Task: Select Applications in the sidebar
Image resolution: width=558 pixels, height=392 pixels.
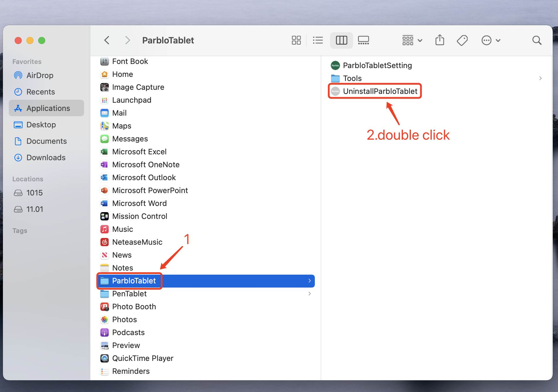Action: (x=46, y=108)
